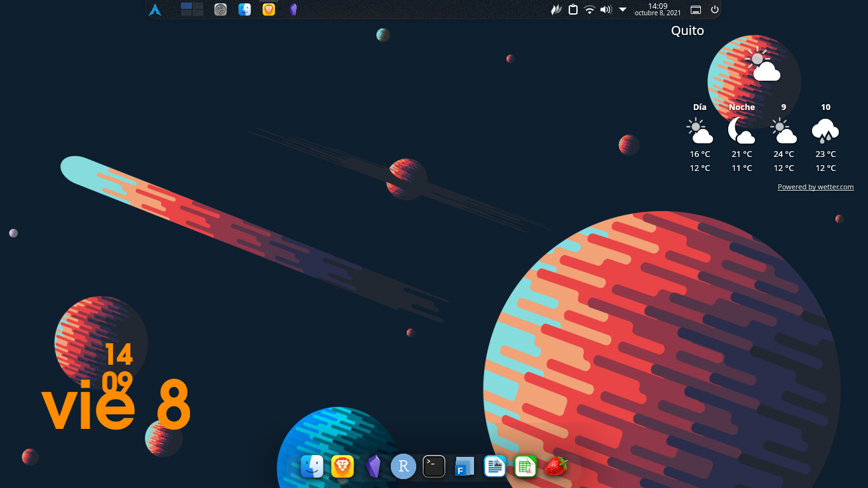Select the highlighted desktop in the pager

[186, 6]
